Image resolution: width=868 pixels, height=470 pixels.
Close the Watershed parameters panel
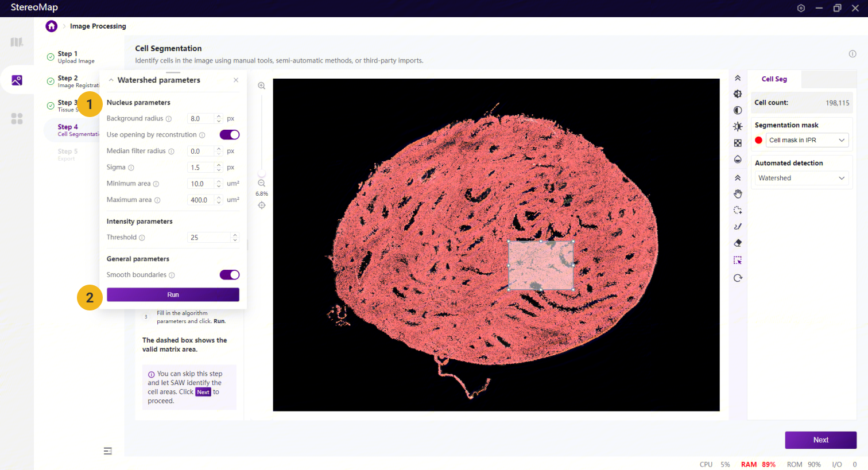pyautogui.click(x=236, y=80)
